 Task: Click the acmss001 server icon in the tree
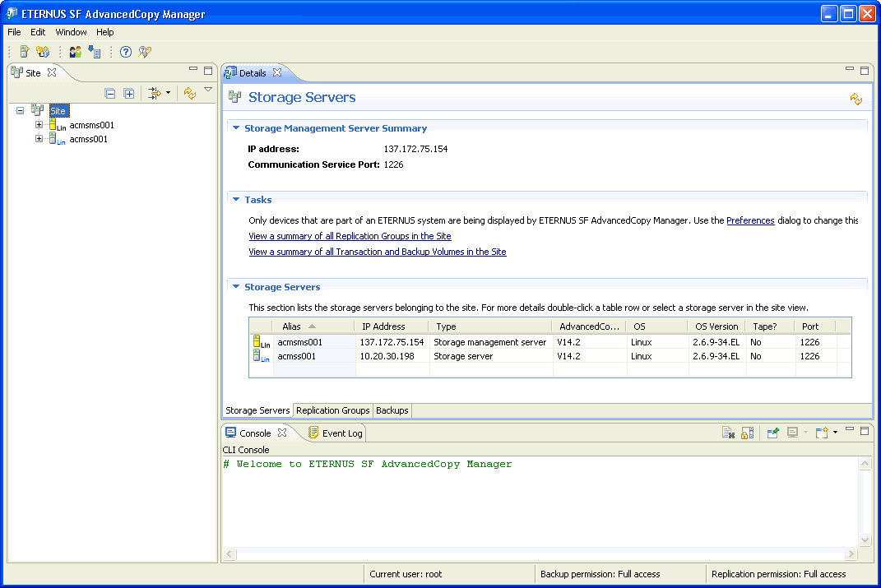point(57,139)
